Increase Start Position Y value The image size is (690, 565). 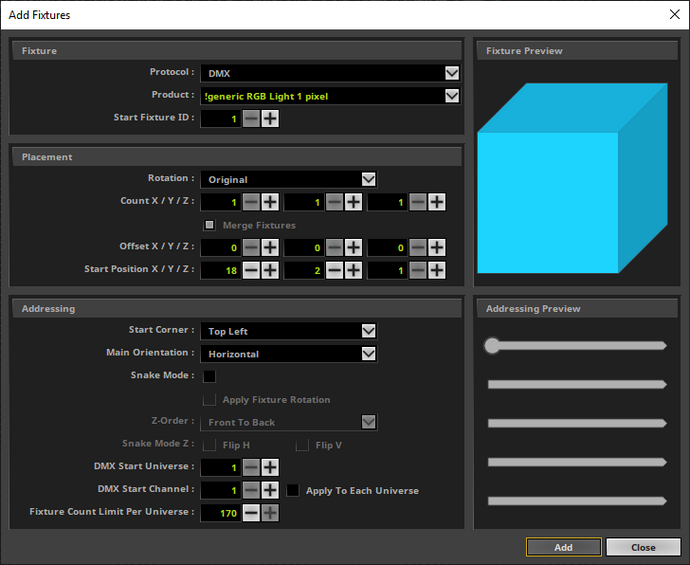353,270
